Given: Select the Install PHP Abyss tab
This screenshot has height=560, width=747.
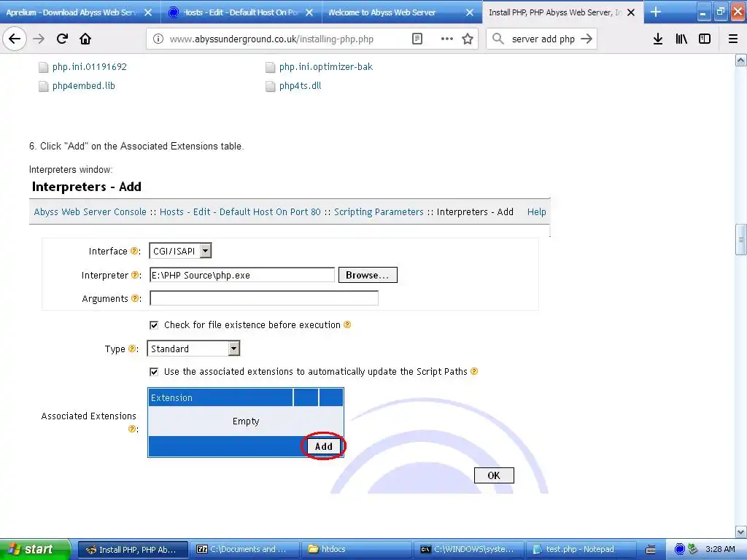Looking at the screenshot, I should tap(555, 12).
